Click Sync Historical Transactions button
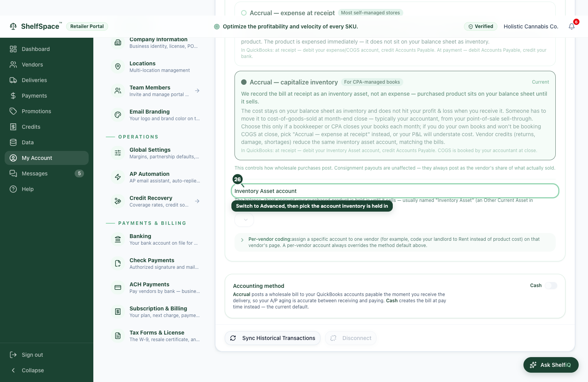 273,338
